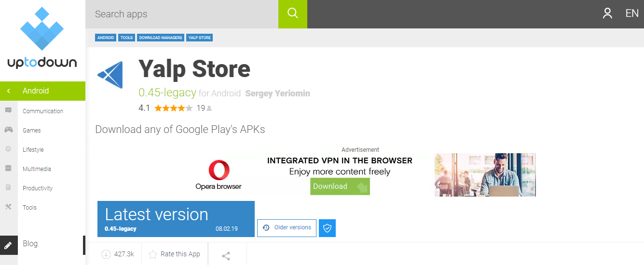
Task: Open Lifestyle category
Action: [33, 149]
